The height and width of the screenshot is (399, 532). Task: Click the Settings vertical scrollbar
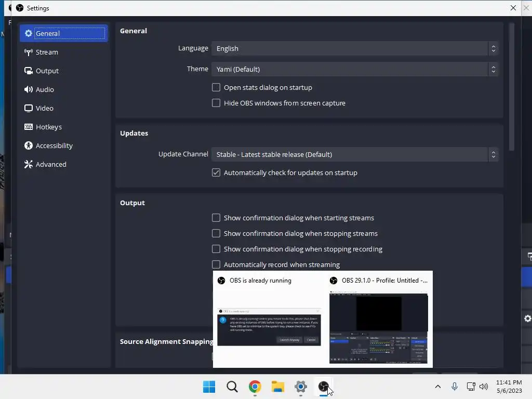[512, 87]
